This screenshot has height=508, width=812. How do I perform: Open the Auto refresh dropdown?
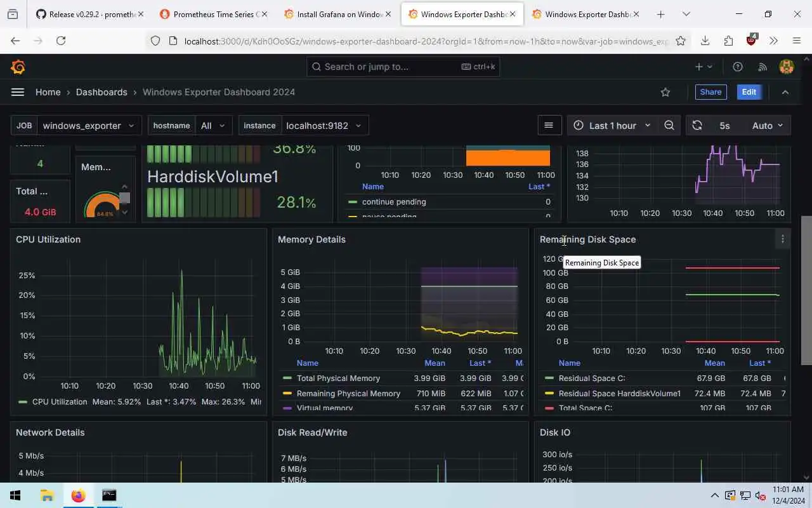(x=768, y=126)
